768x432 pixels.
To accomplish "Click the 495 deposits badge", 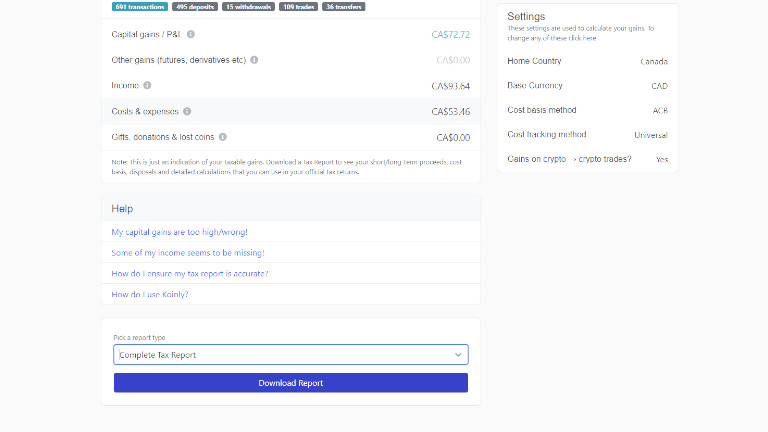I will pos(195,7).
